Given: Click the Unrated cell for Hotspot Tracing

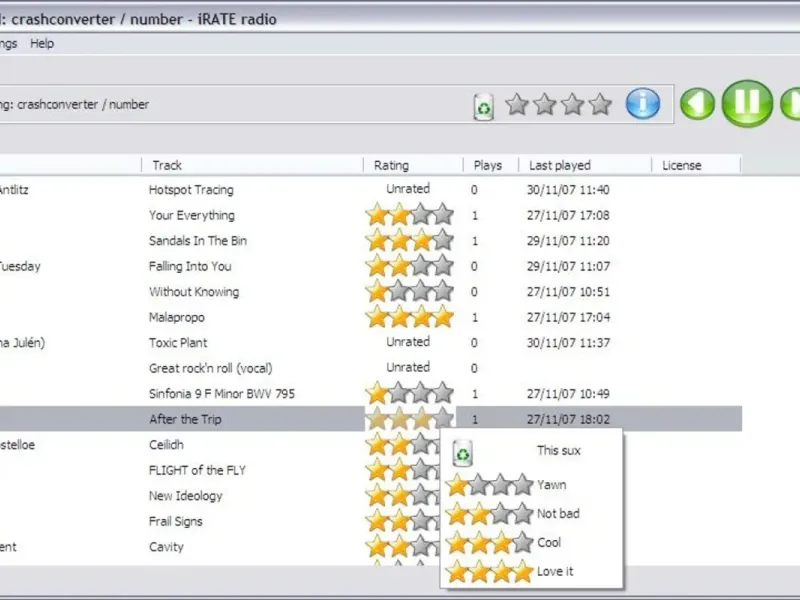Looking at the screenshot, I should 408,189.
